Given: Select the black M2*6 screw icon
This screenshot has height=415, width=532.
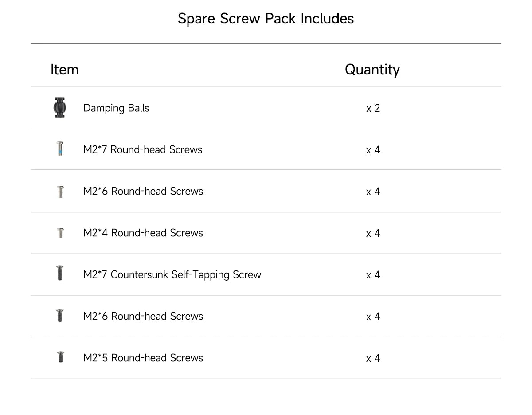Looking at the screenshot, I should pyautogui.click(x=60, y=316).
